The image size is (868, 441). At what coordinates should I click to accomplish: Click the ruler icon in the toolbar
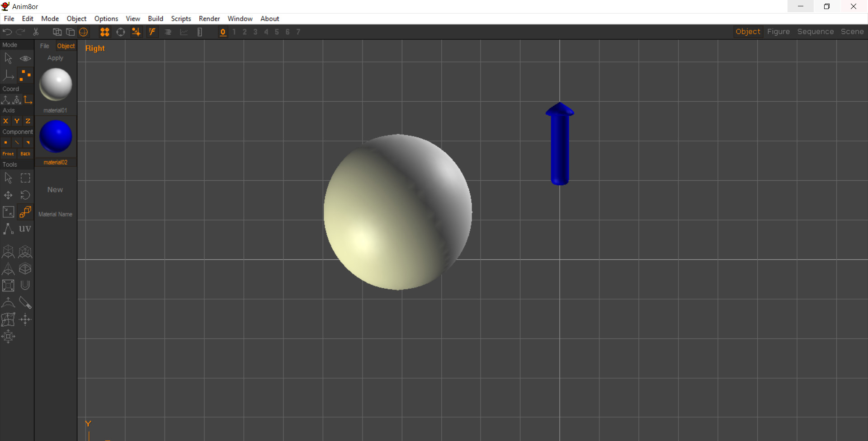click(x=200, y=32)
